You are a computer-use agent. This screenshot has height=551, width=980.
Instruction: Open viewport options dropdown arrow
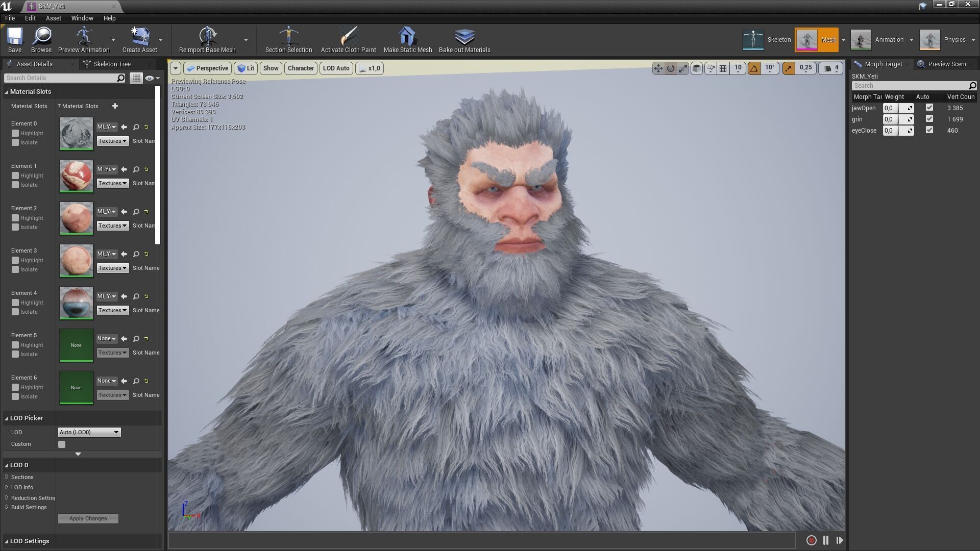point(175,68)
